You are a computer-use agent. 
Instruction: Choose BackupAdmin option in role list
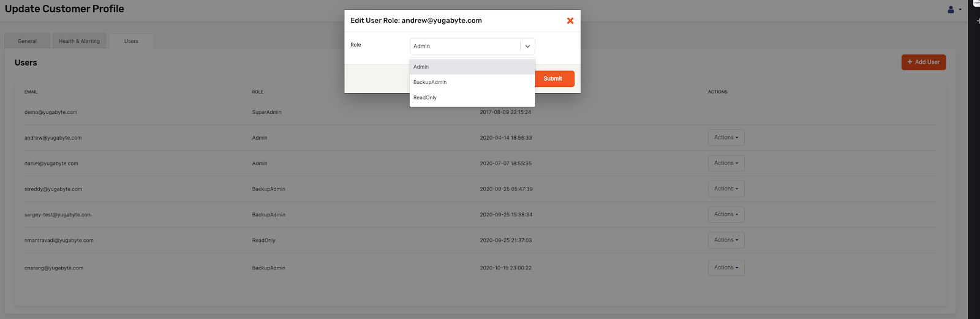(x=472, y=82)
